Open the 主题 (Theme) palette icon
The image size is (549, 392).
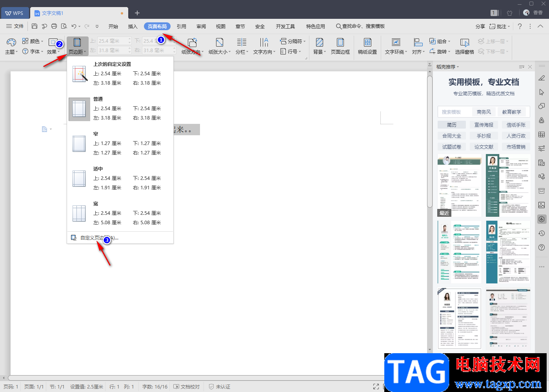(11, 42)
